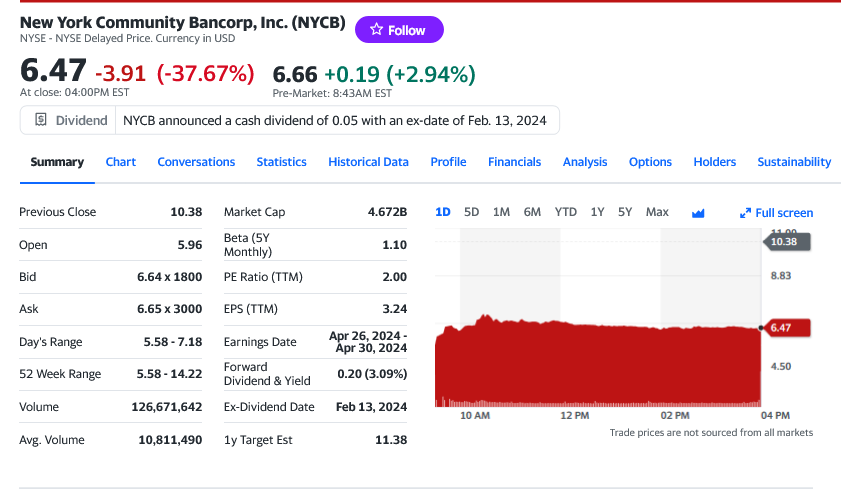Go to the Conversations tab

196,162
